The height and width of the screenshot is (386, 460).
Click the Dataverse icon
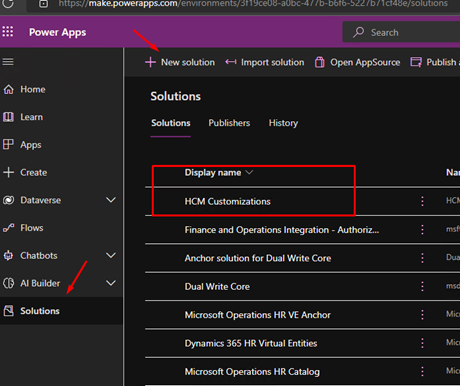click(8, 200)
